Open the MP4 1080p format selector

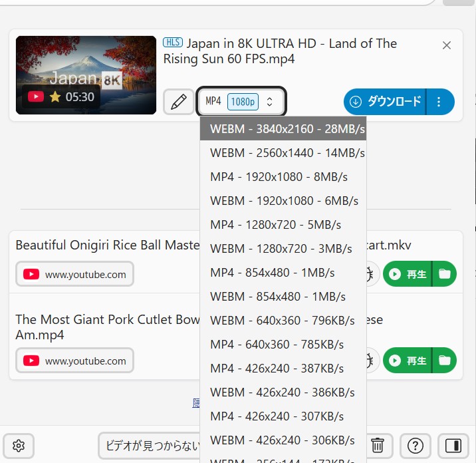click(241, 102)
